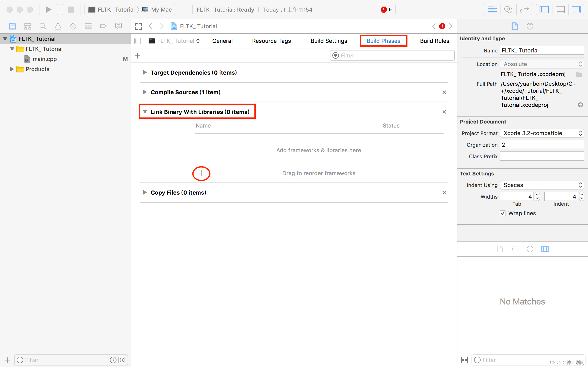Toggle the Navigator panel visibility
Image resolution: width=588 pixels, height=367 pixels.
[544, 10]
